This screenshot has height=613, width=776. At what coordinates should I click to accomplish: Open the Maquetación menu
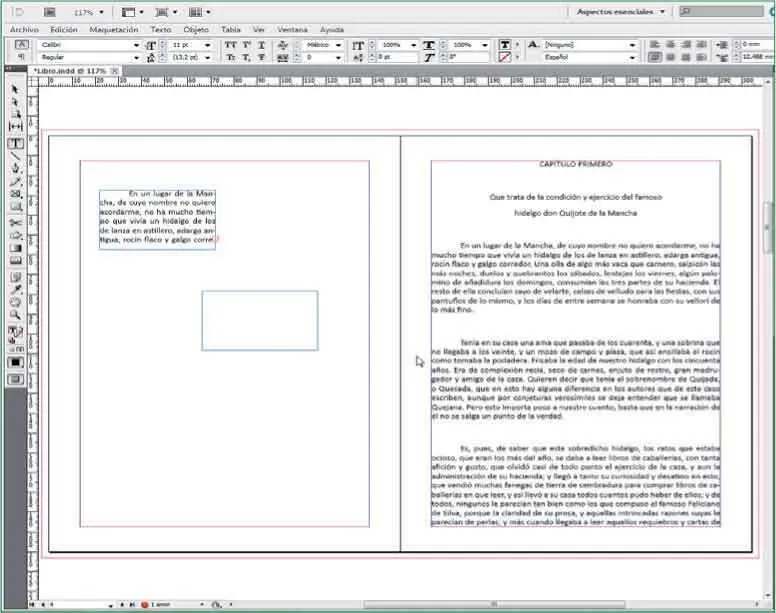(114, 30)
